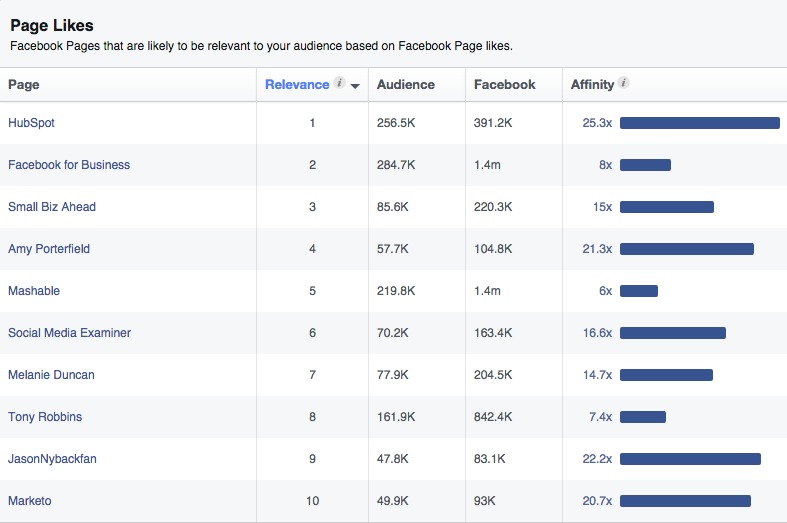Open the HubSpot page link

[x=31, y=122]
